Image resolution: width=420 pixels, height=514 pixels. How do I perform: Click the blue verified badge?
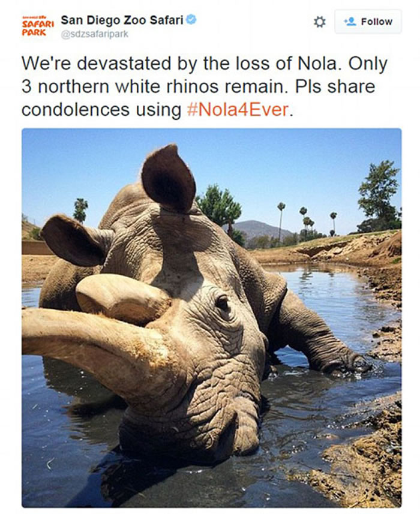(x=191, y=20)
